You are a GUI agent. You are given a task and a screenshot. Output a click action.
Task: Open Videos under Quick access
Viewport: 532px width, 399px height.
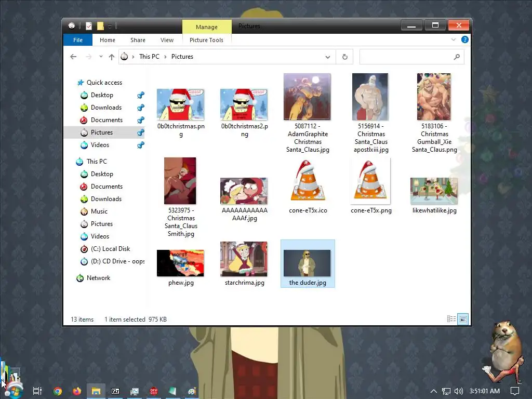point(100,145)
